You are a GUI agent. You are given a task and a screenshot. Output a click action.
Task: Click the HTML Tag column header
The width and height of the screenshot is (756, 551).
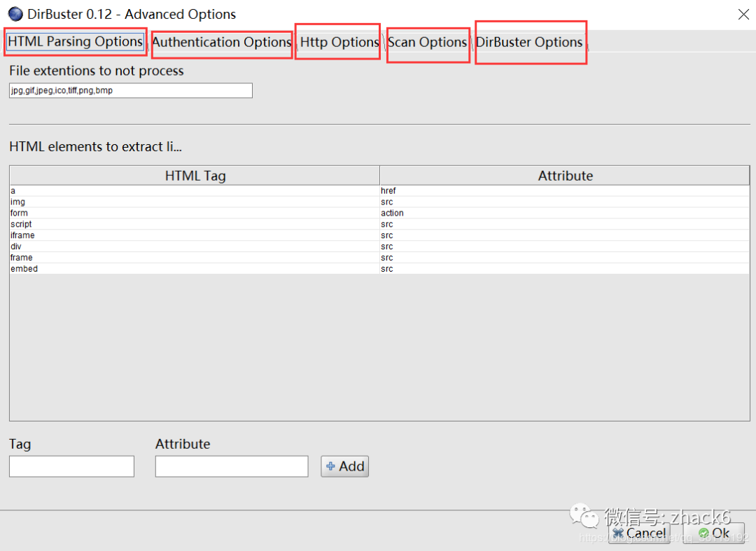coord(195,176)
